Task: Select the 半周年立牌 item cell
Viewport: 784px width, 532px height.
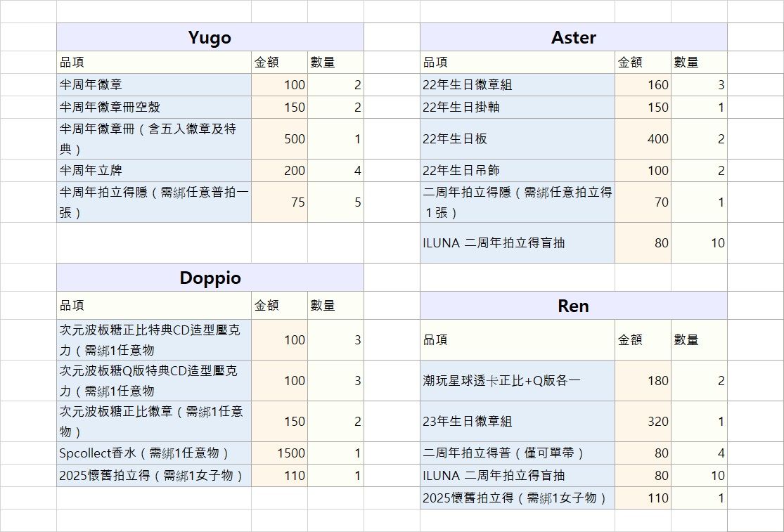Action: point(154,170)
